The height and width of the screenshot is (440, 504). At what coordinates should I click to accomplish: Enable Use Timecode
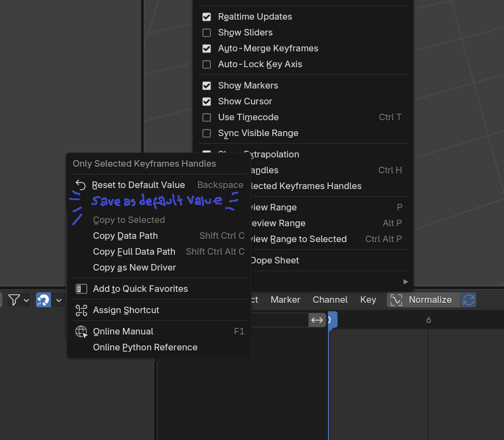tap(207, 118)
